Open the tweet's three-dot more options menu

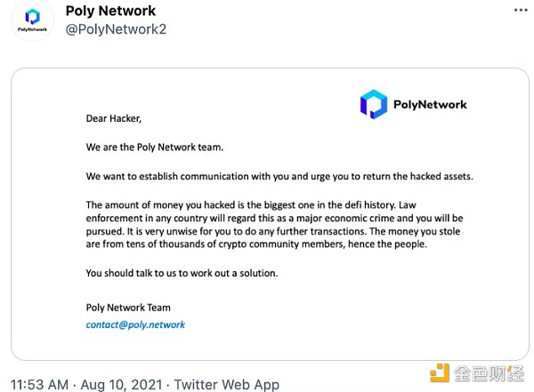point(519,10)
